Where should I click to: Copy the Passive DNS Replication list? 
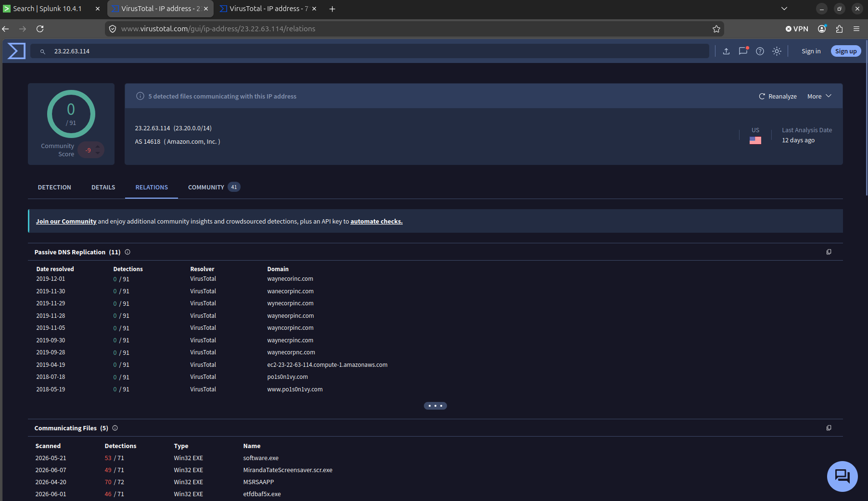coord(829,252)
